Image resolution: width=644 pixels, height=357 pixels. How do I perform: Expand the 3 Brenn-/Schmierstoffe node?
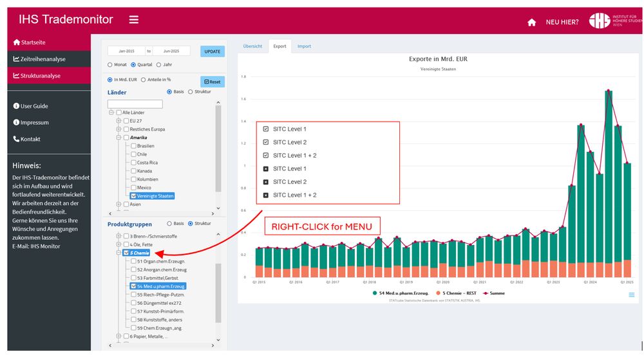(118, 236)
